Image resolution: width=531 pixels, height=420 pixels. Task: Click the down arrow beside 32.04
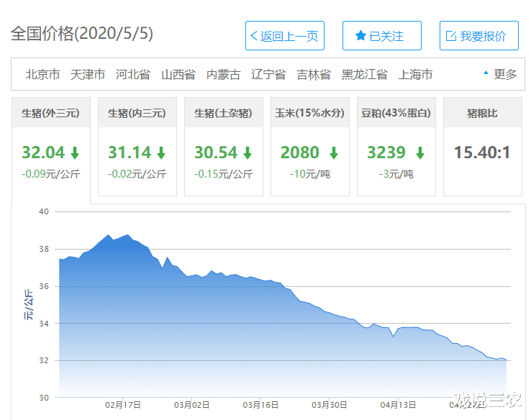pyautogui.click(x=75, y=153)
